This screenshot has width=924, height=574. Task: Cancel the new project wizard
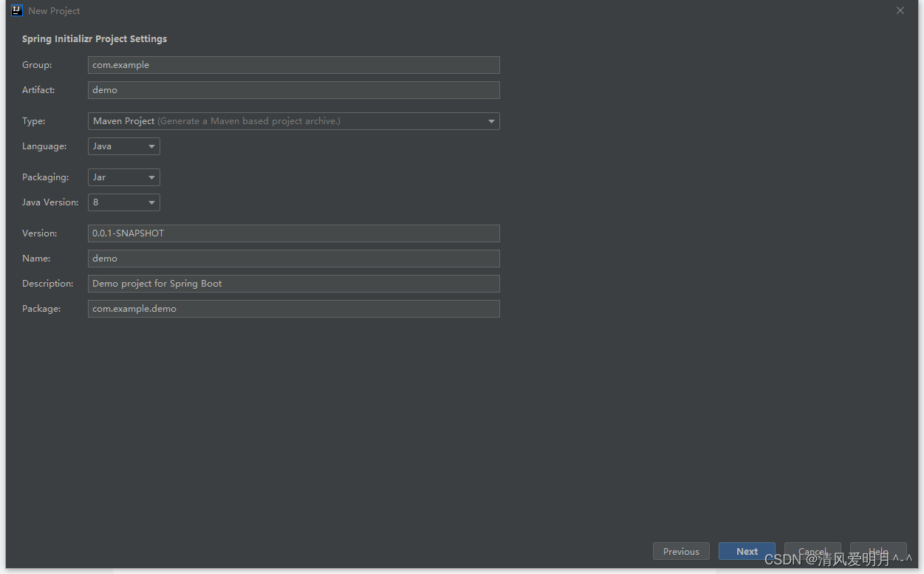812,551
